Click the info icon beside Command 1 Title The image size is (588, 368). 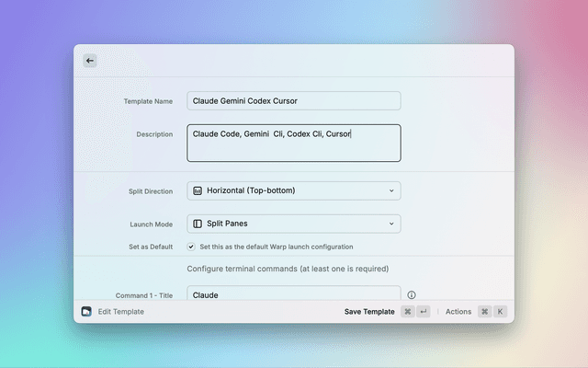point(412,295)
